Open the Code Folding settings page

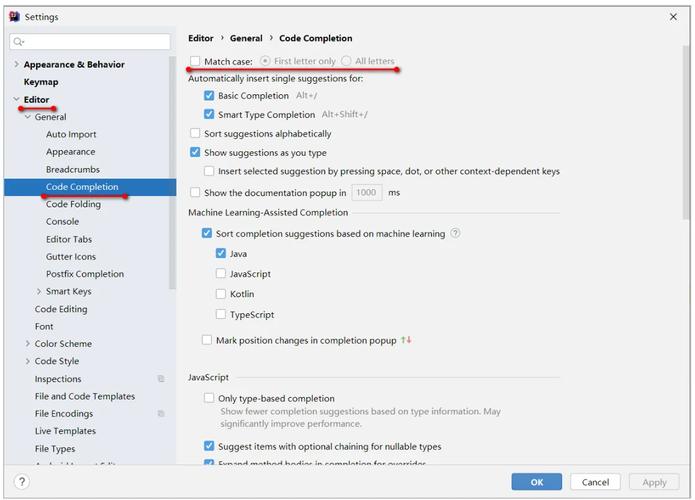click(x=73, y=204)
